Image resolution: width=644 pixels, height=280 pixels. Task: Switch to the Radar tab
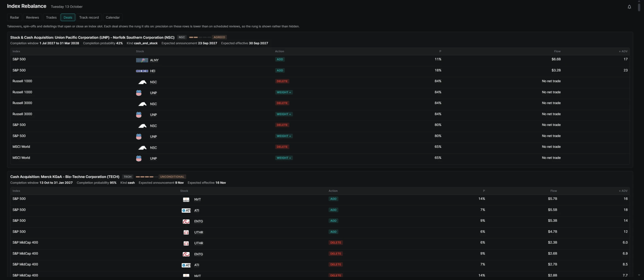click(15, 18)
